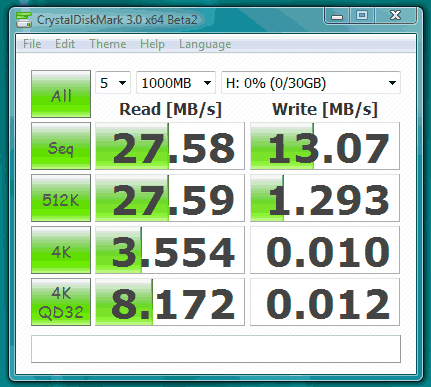Run all benchmarks with the All button

coord(61,94)
